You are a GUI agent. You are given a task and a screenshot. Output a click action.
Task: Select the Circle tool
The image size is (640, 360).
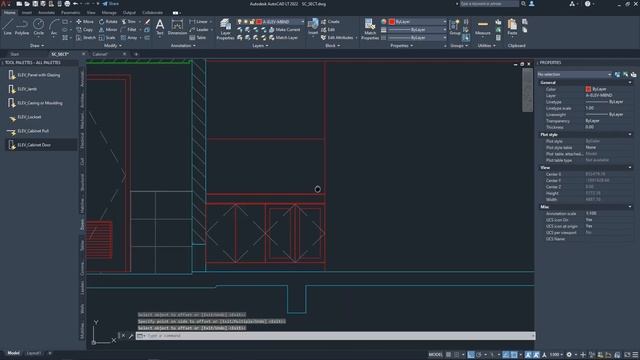pyautogui.click(x=38, y=27)
